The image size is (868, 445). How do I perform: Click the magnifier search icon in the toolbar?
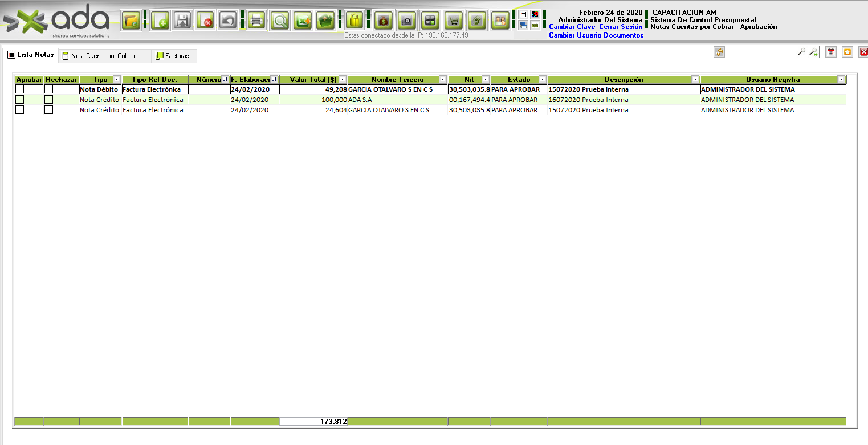[280, 21]
